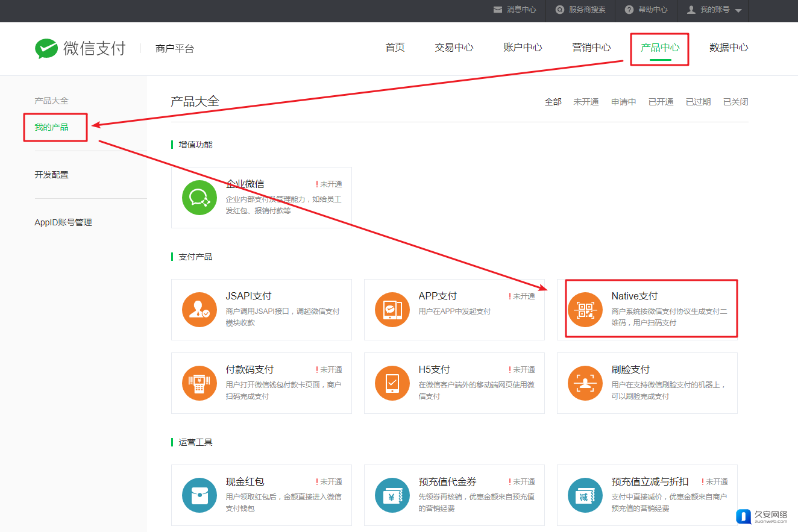Open the APP支付 product title

pos(438,296)
